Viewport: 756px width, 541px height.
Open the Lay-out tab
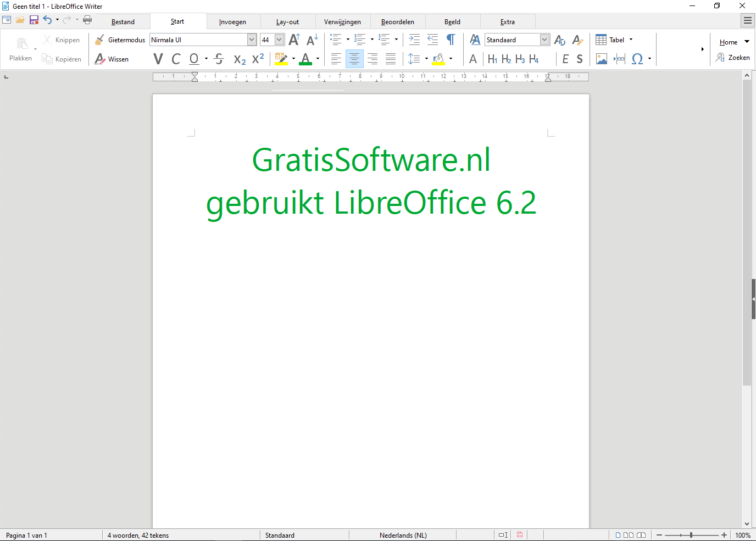pos(287,22)
